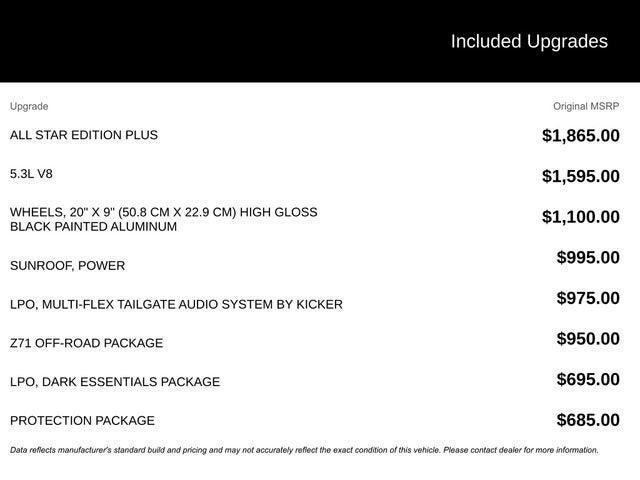Click the $950.00 price
Viewport: 640px width, 480px height.
click(x=588, y=338)
